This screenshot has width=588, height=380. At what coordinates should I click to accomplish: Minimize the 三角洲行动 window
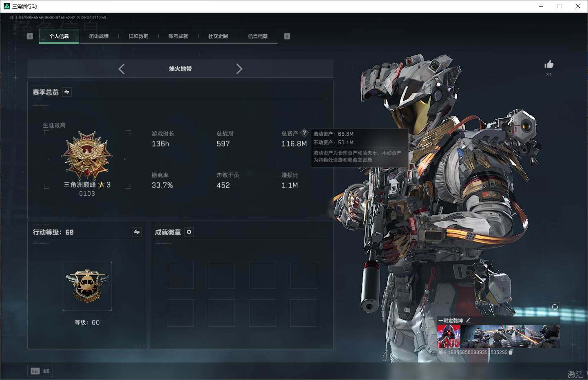[542, 6]
